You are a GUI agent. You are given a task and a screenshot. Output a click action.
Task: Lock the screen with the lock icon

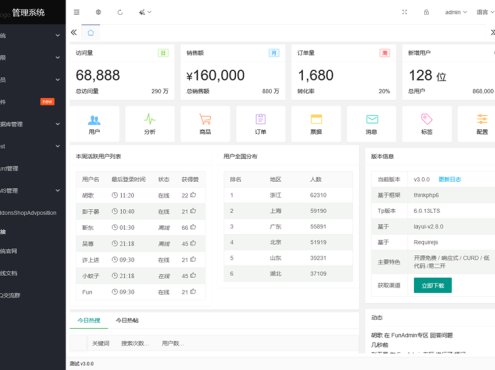tap(426, 12)
